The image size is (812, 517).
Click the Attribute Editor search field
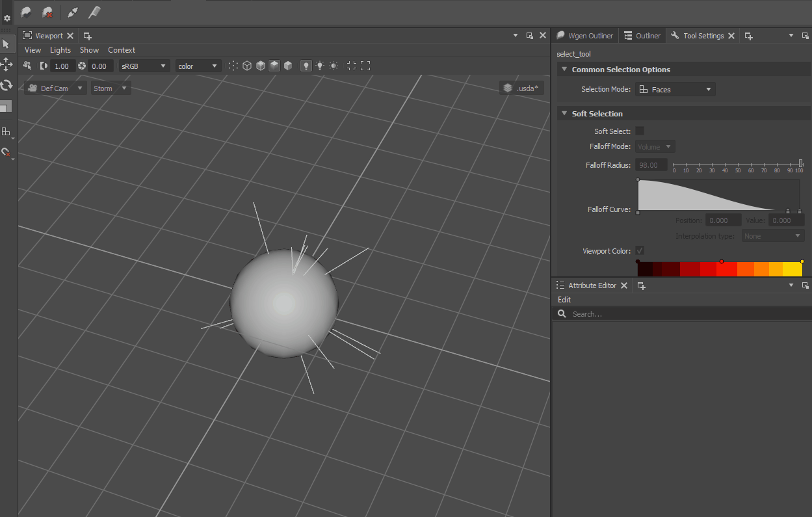click(683, 313)
